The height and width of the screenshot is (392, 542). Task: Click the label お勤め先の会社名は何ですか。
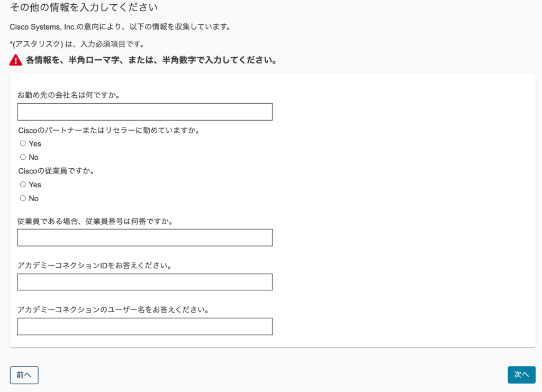pyautogui.click(x=69, y=95)
